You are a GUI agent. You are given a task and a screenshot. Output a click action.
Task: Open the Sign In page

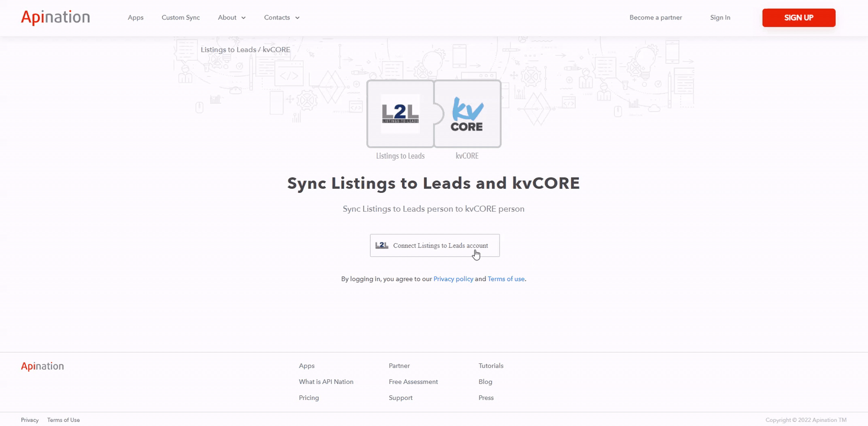(x=720, y=18)
